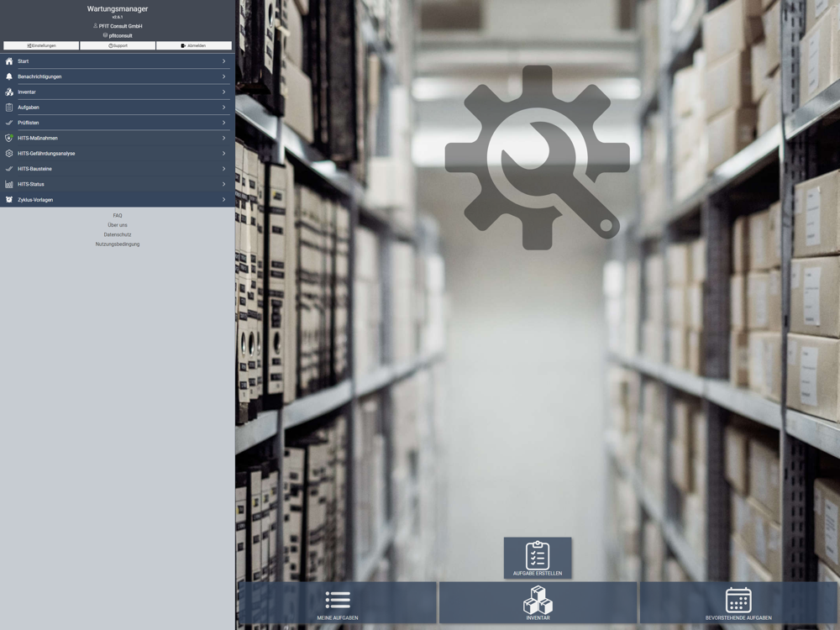
Task: Expand the Zyklus-Vorlagen chevron
Action: pos(224,200)
